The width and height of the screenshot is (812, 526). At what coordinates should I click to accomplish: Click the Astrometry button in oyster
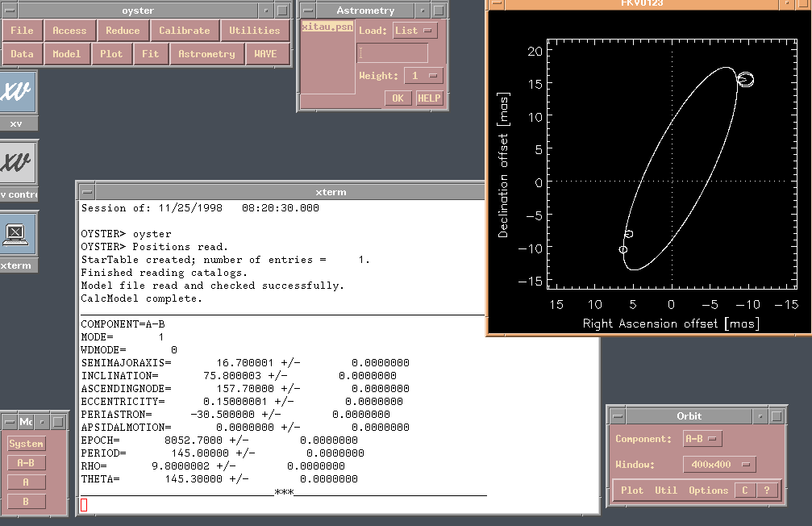point(206,54)
